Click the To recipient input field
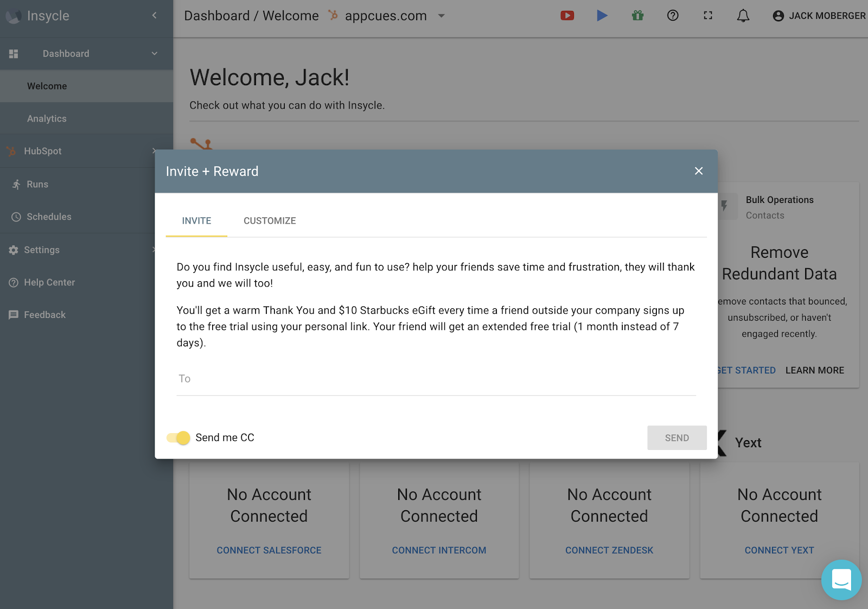Viewport: 868px width, 609px height. (x=436, y=379)
